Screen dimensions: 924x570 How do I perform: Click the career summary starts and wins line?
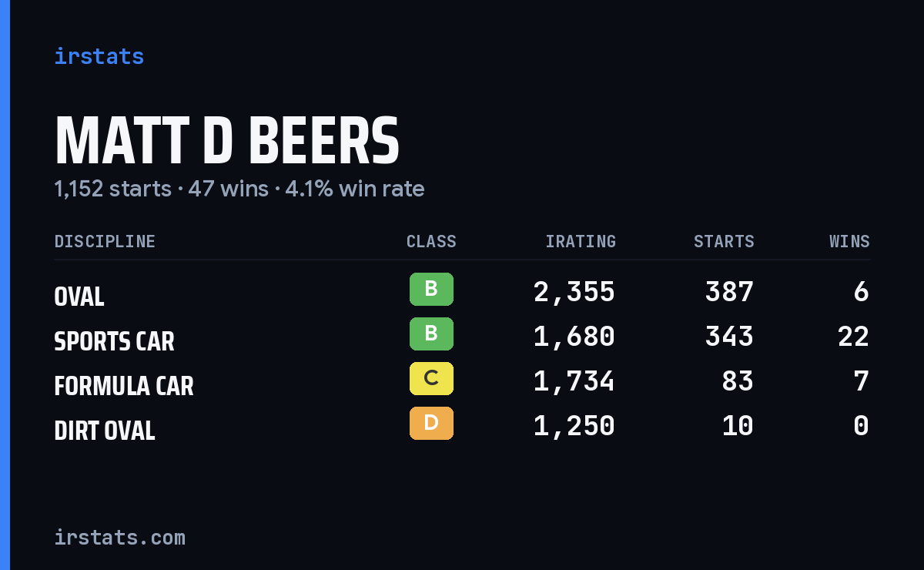tap(239, 189)
